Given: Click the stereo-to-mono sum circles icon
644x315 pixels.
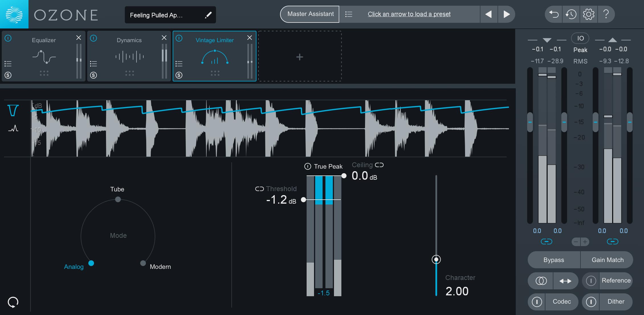Looking at the screenshot, I should [541, 281].
